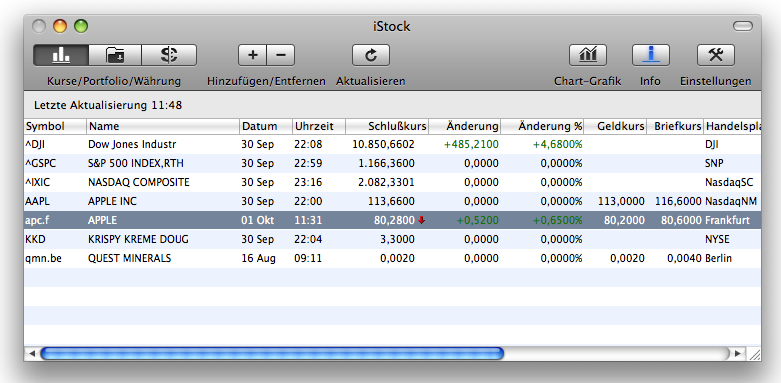Open the Währung currency view
The height and width of the screenshot is (383, 781).
pyautogui.click(x=169, y=55)
